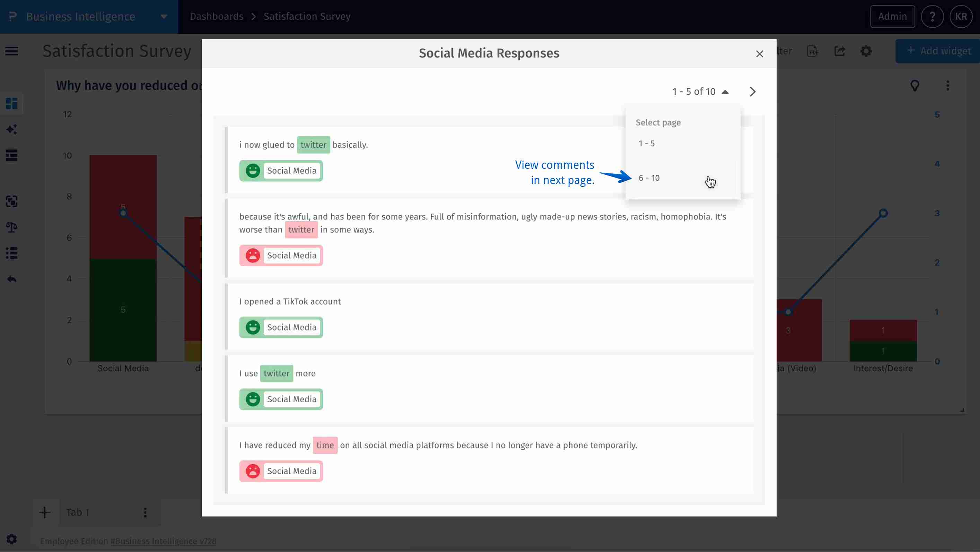
Task: Open the AI sparkles assistant tool
Action: pos(11,129)
